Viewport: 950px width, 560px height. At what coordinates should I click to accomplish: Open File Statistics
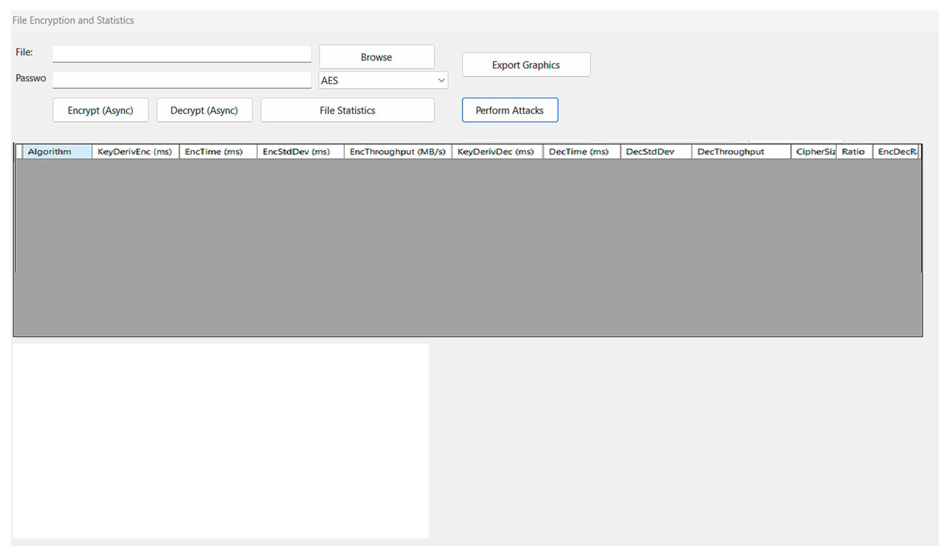tap(347, 110)
